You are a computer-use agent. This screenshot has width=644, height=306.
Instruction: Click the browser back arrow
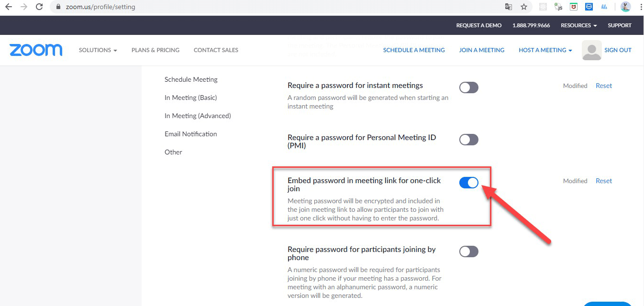coord(9,7)
